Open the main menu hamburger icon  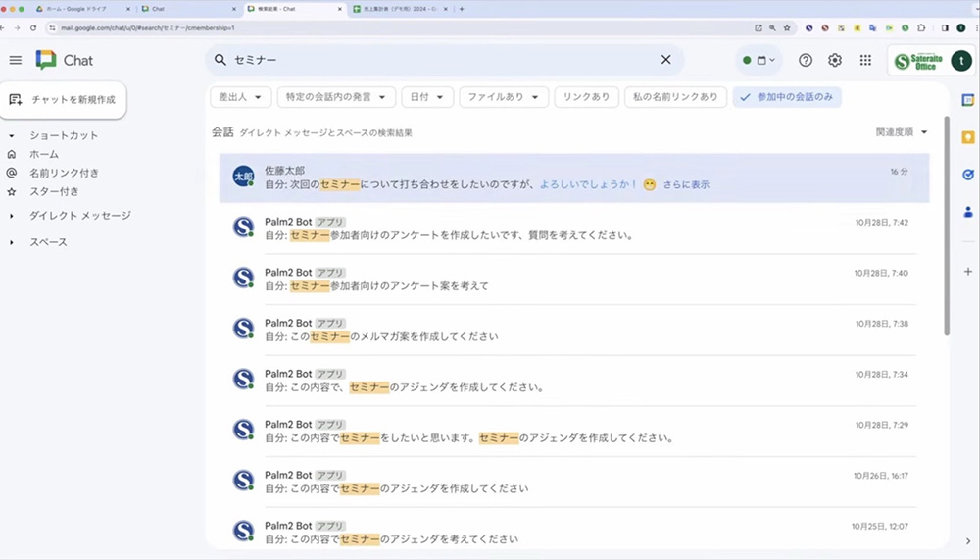click(16, 60)
